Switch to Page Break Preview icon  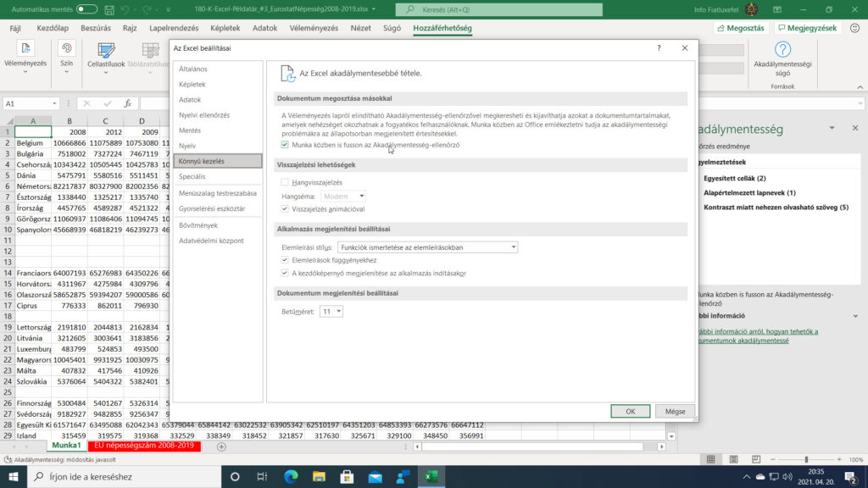755,459
